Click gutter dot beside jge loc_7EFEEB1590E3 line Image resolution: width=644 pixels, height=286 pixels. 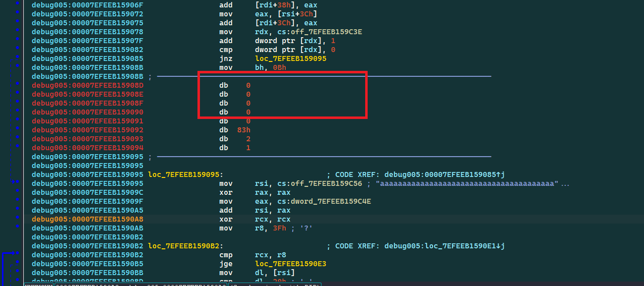[x=17, y=264]
